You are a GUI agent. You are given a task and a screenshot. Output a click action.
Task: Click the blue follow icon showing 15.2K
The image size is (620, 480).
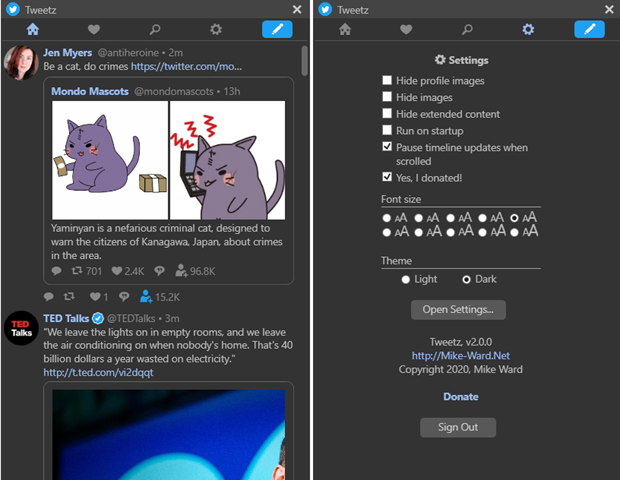click(146, 297)
